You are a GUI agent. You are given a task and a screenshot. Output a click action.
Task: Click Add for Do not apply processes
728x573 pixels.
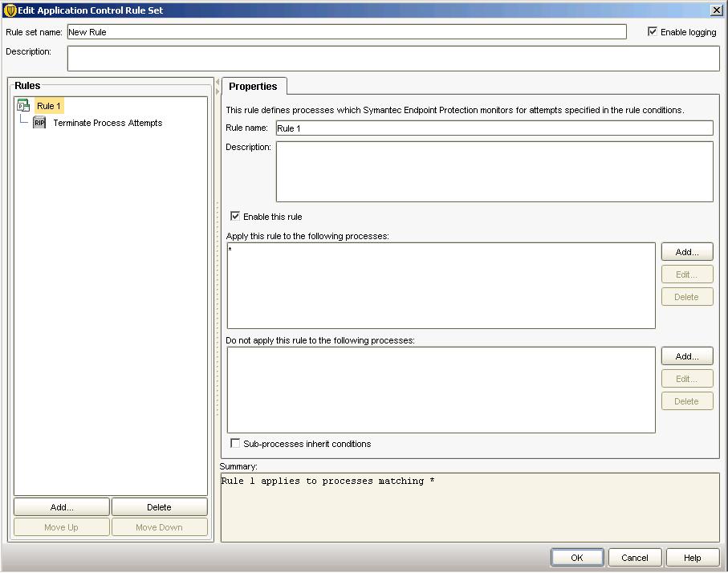tap(687, 356)
